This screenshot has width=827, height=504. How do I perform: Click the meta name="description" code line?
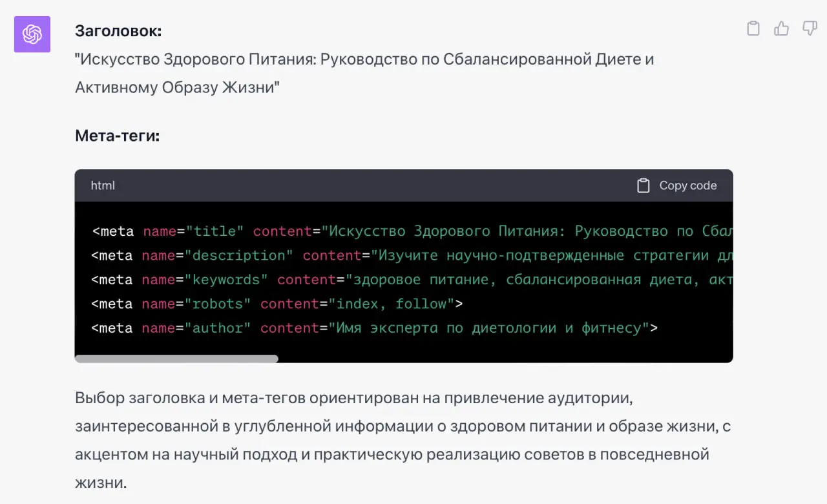point(412,255)
